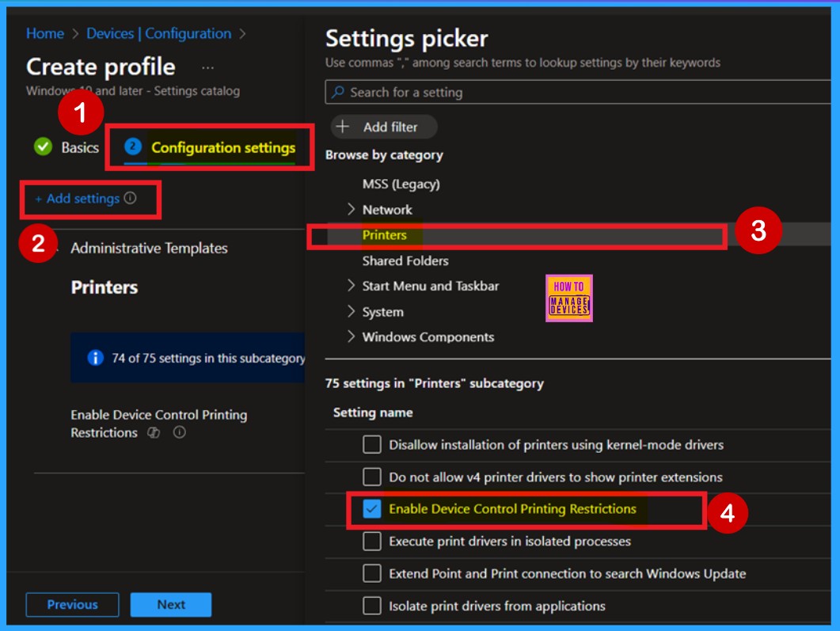Uncheck Enable Device Control Printing Restrictions

point(371,510)
